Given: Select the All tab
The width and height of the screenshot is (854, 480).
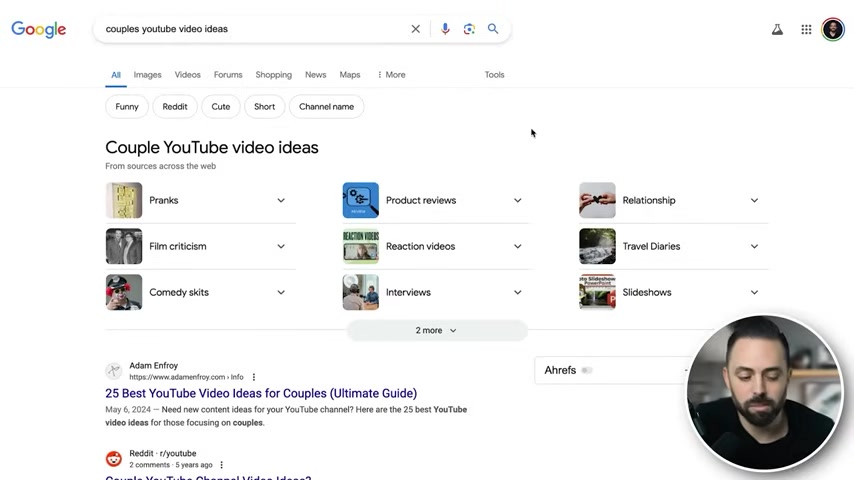Looking at the screenshot, I should click(x=116, y=75).
